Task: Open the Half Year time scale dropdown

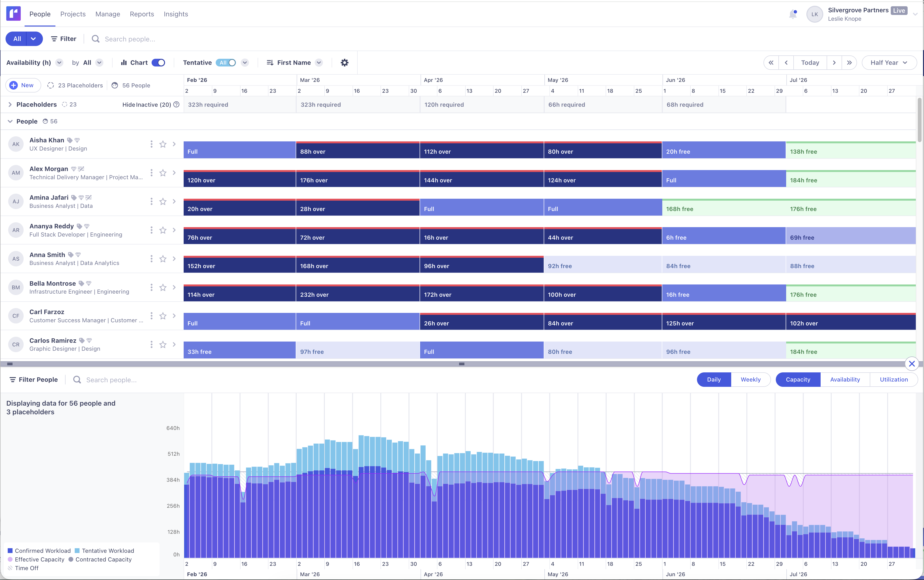Action: pyautogui.click(x=889, y=63)
